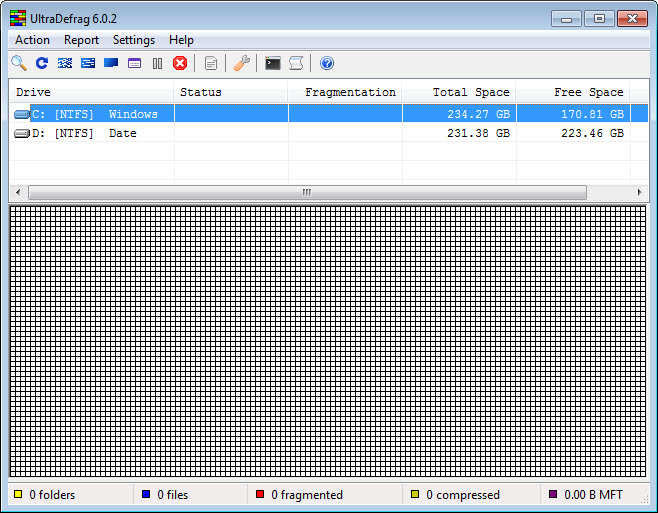658x513 pixels.
Task: Click the horizontal scrollbar right arrow
Action: click(640, 192)
